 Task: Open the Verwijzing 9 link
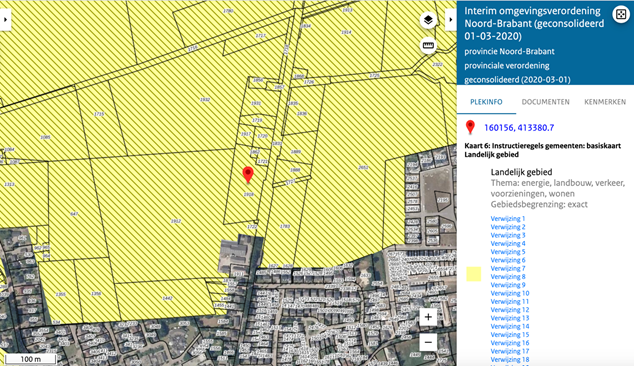pyautogui.click(x=508, y=285)
